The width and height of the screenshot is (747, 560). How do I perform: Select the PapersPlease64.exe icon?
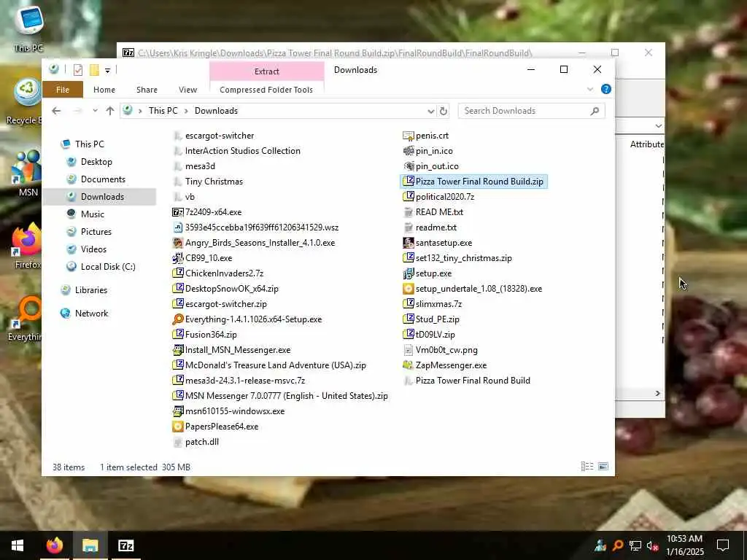point(178,427)
